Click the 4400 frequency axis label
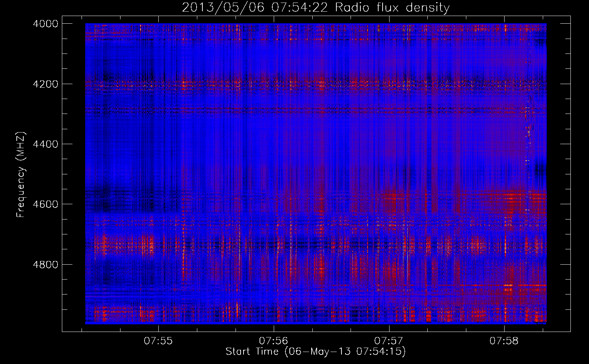 [x=46, y=144]
